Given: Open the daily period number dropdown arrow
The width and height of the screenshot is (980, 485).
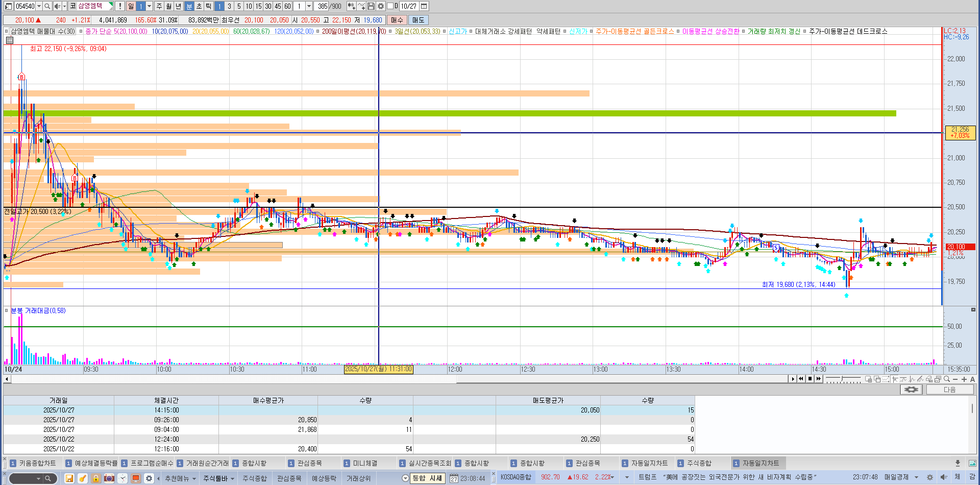Looking at the screenshot, I should (149, 6).
